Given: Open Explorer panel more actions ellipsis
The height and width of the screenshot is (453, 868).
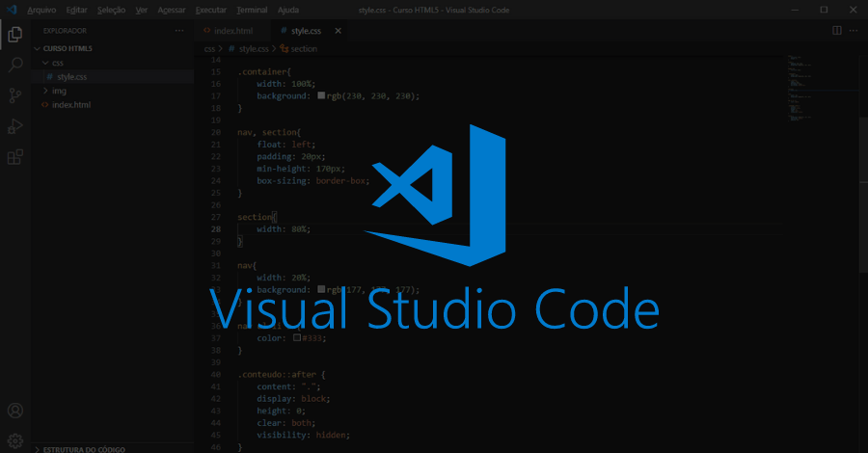Looking at the screenshot, I should pyautogui.click(x=179, y=31).
